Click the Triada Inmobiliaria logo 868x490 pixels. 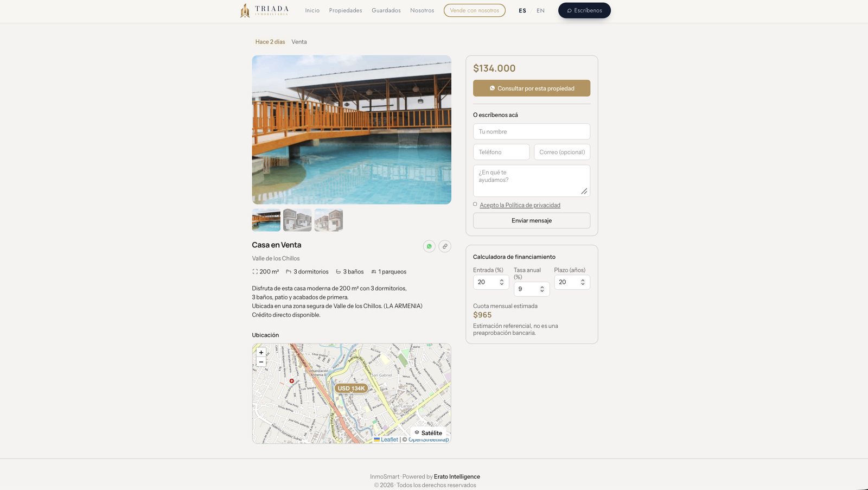pyautogui.click(x=264, y=10)
